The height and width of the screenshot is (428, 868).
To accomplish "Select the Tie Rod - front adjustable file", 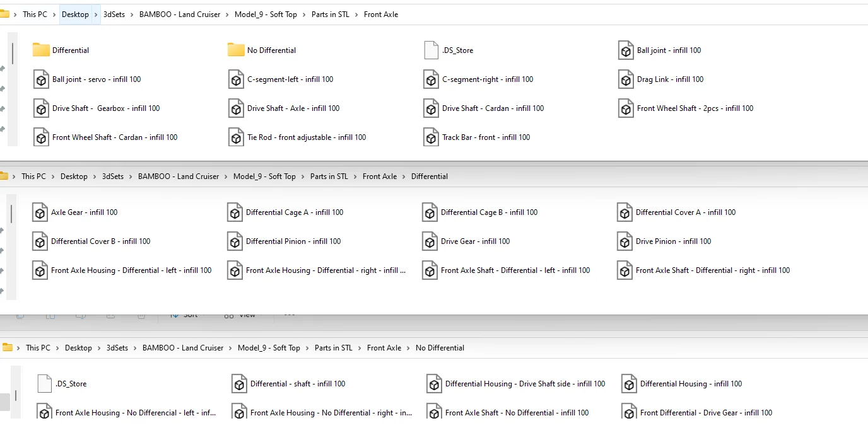I will click(306, 137).
